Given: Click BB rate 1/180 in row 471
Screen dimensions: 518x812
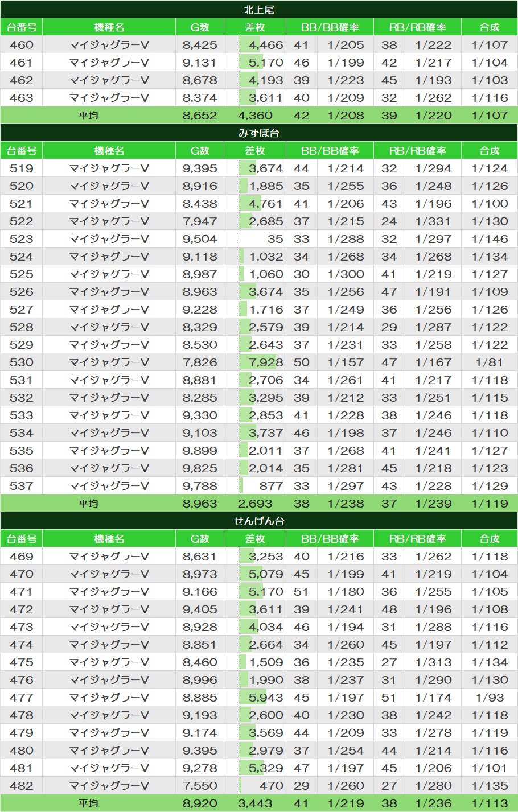Looking at the screenshot, I should pos(346,592).
